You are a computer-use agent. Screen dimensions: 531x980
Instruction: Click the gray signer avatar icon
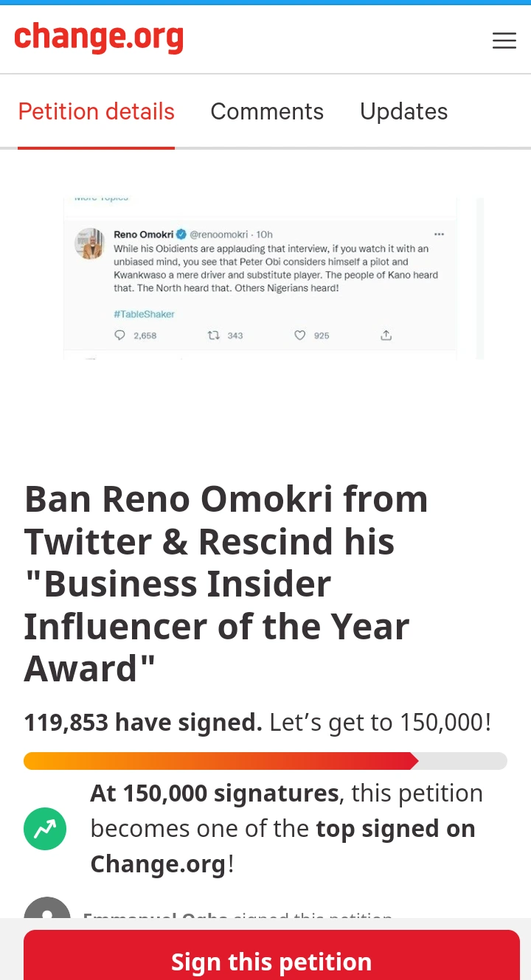[47, 910]
